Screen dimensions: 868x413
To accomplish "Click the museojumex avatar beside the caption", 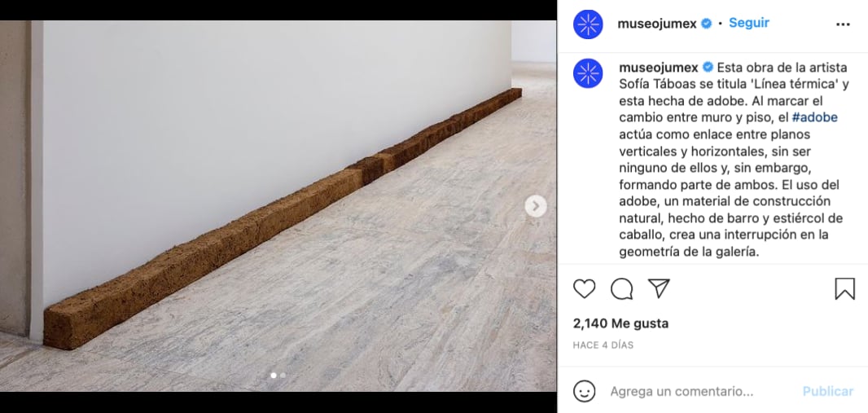I will click(x=588, y=73).
